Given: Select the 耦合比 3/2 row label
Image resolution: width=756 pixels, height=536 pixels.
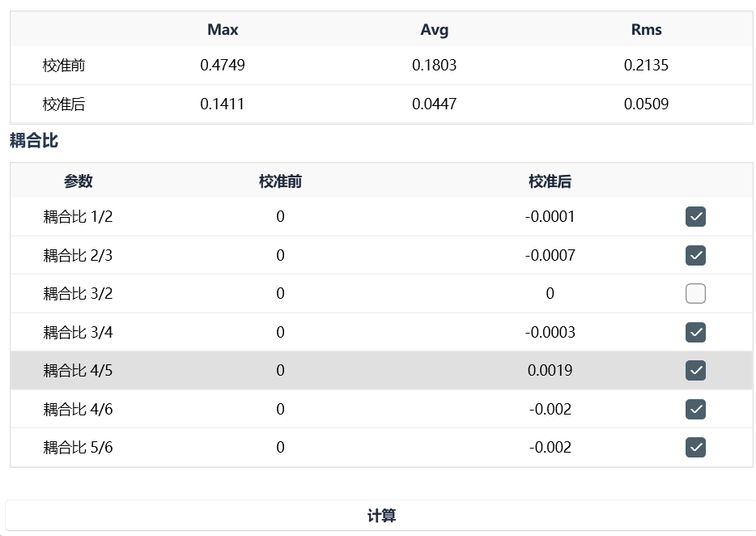Looking at the screenshot, I should tap(78, 293).
